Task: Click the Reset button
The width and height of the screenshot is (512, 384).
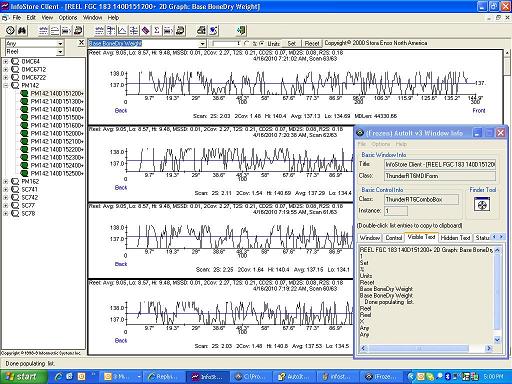Action: pos(312,43)
